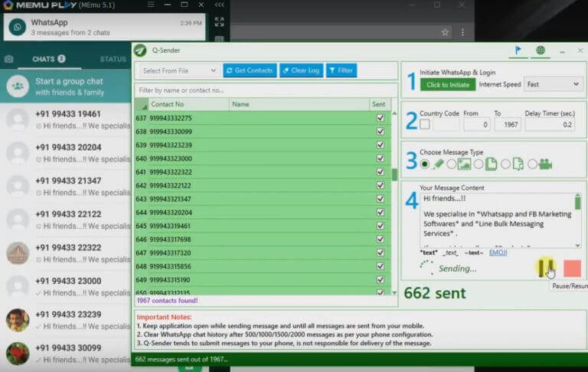
Task: Select contact row 919943322122
Action: pyautogui.click(x=263, y=185)
